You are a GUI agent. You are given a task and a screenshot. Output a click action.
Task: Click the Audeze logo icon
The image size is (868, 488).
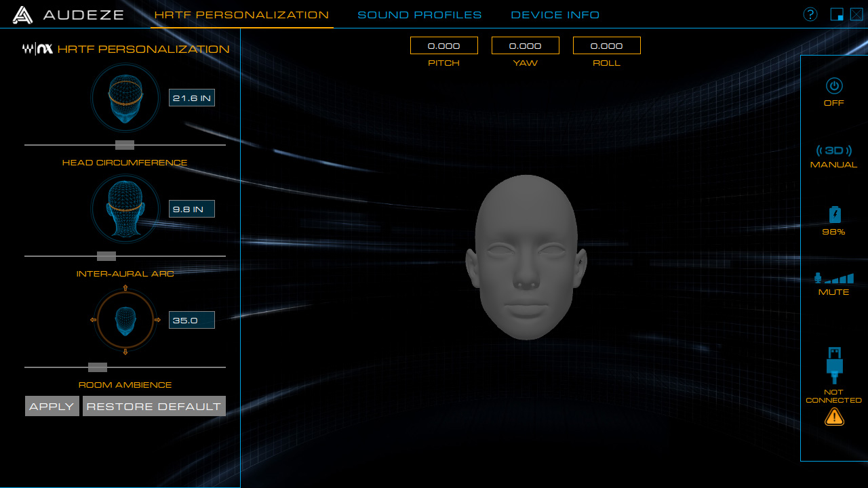coord(22,15)
